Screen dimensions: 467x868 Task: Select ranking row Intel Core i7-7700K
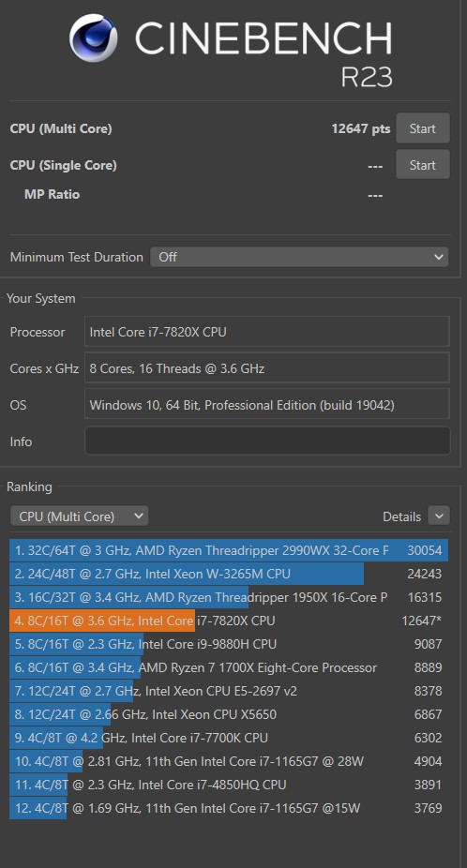click(x=229, y=738)
